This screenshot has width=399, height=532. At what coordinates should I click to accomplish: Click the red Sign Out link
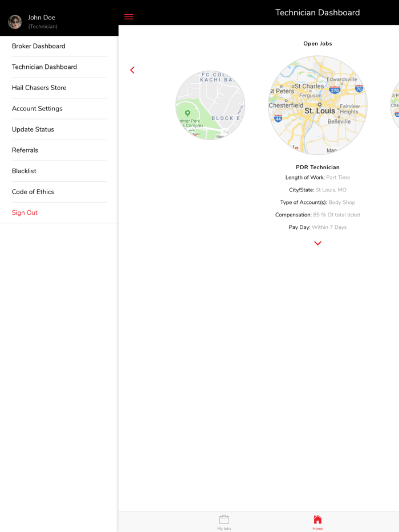tap(25, 212)
